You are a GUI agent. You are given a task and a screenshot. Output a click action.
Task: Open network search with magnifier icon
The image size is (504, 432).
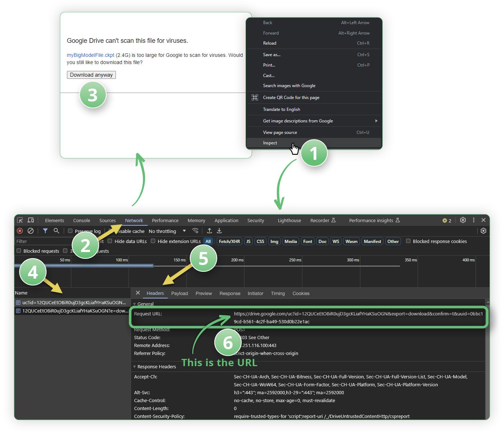click(56, 231)
